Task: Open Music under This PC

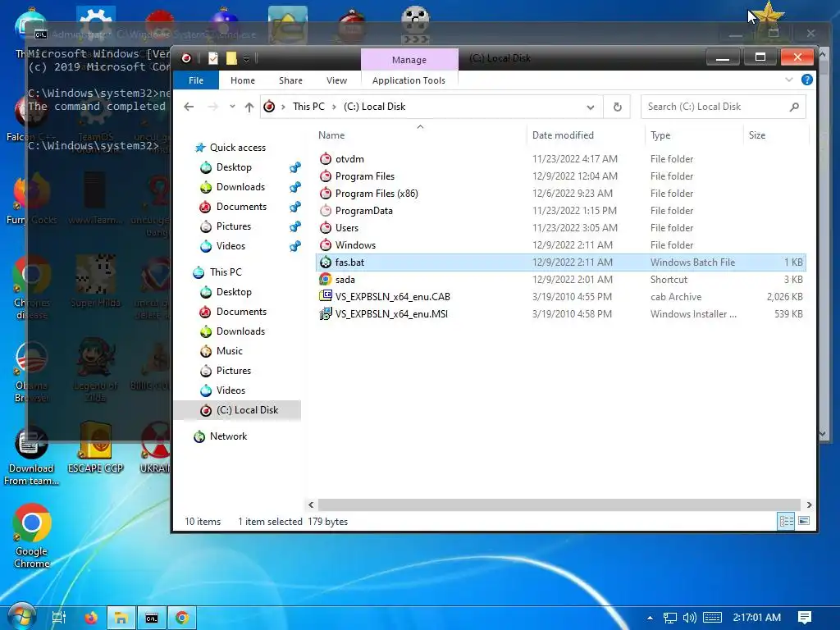Action: pos(230,351)
